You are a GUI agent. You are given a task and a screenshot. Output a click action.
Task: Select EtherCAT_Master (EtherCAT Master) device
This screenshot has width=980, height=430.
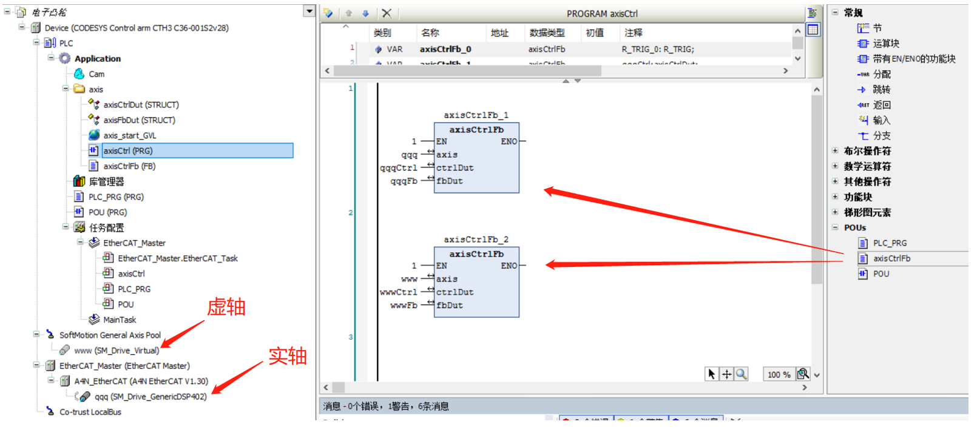124,366
